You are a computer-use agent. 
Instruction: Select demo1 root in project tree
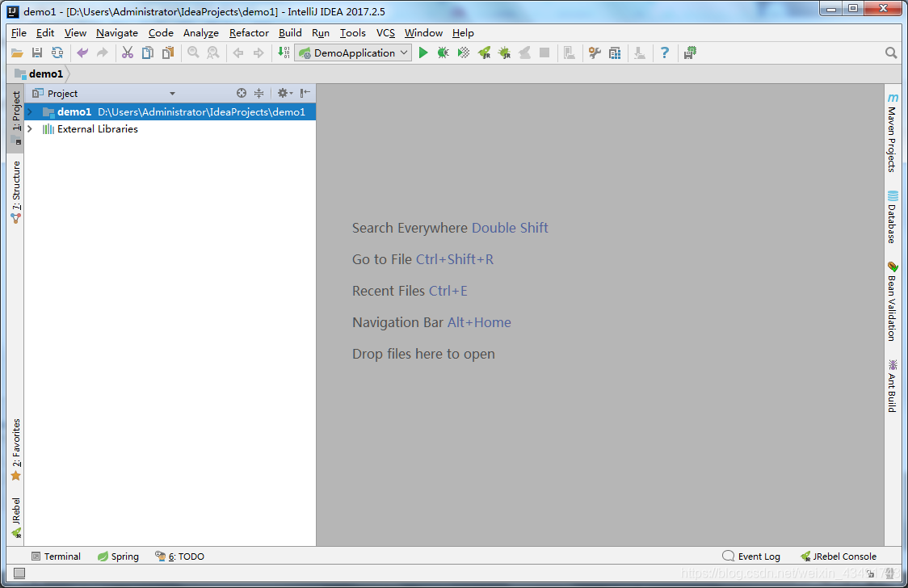tap(170, 111)
